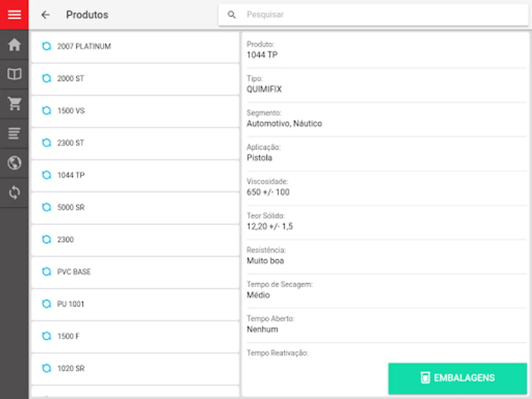The height and width of the screenshot is (399, 532).
Task: Click the Pesquisar search field
Action: point(381,15)
